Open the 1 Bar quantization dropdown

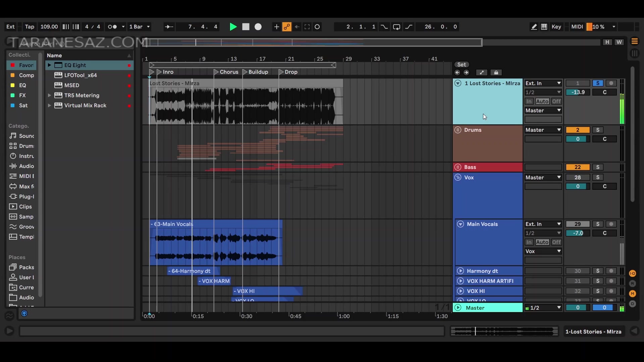(x=140, y=27)
